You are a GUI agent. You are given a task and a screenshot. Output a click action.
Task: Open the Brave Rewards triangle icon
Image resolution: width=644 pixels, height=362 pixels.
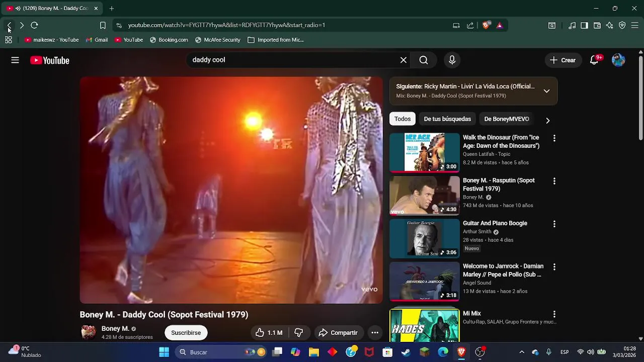[500, 25]
